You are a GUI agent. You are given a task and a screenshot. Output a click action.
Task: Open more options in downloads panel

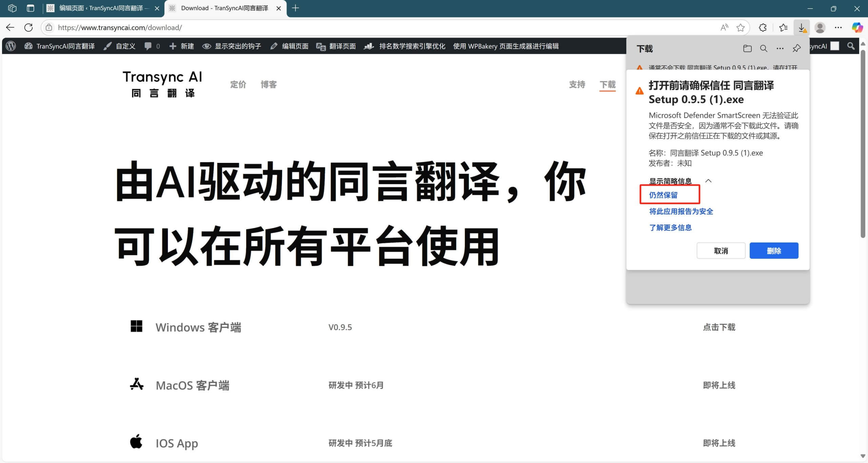780,48
